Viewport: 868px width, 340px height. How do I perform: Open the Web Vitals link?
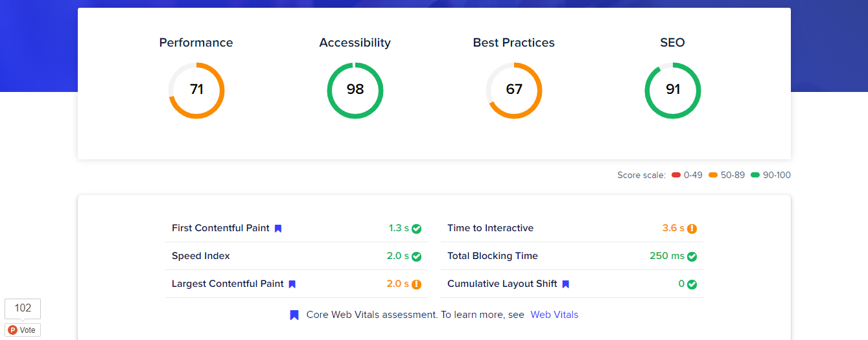(554, 315)
